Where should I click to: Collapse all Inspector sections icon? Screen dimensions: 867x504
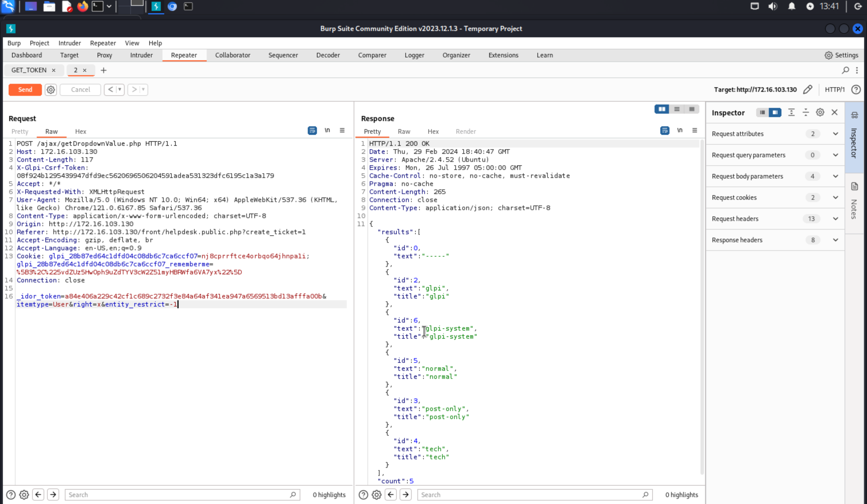806,112
